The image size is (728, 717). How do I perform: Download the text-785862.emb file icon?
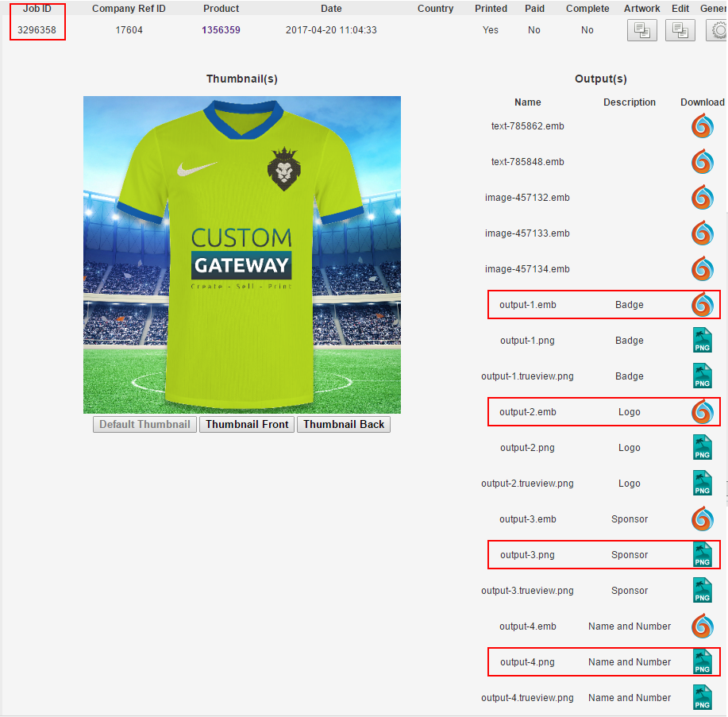click(702, 126)
